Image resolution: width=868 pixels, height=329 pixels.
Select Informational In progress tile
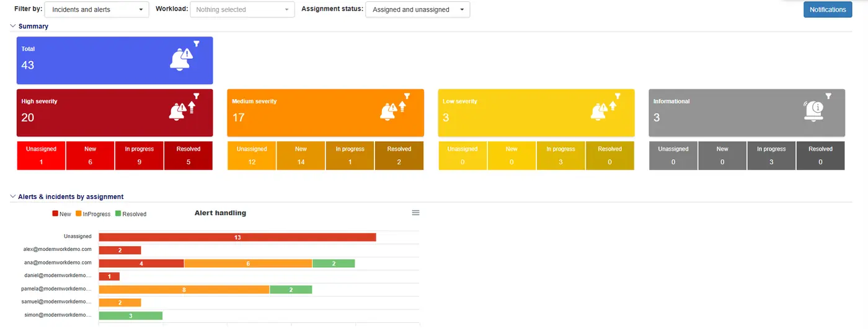pyautogui.click(x=771, y=156)
